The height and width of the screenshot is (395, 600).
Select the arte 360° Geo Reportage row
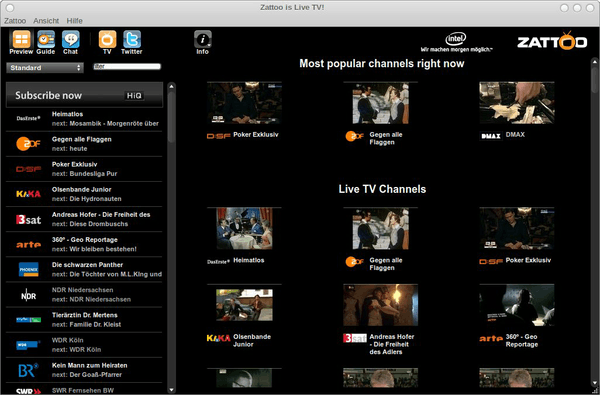point(84,244)
